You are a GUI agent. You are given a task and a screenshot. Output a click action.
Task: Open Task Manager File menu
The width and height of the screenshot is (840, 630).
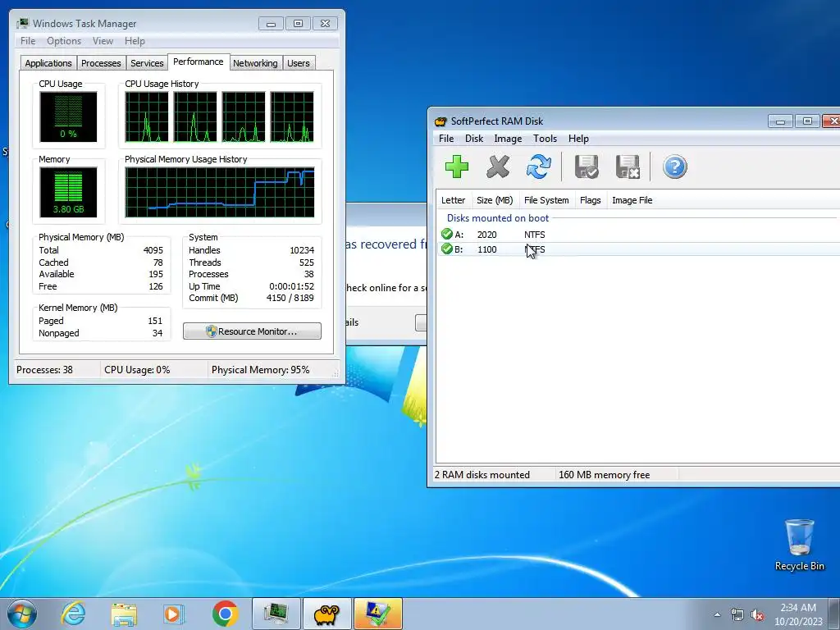28,41
